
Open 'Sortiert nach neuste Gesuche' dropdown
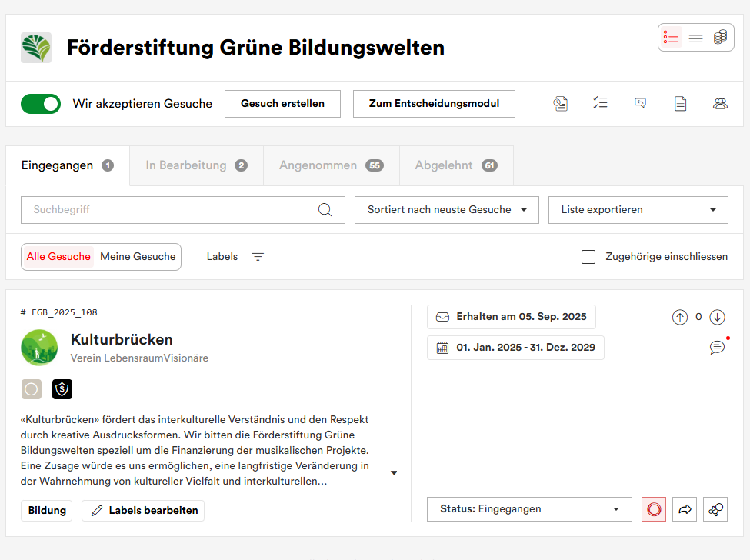[446, 210]
